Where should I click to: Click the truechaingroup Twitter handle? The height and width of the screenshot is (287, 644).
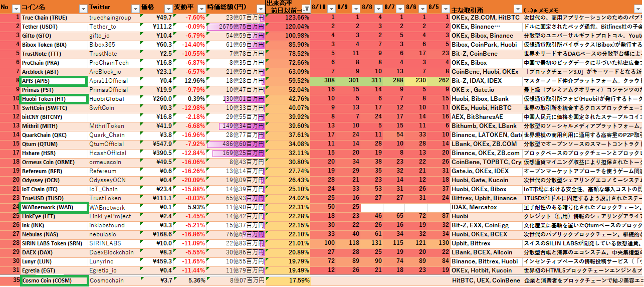coord(110,18)
